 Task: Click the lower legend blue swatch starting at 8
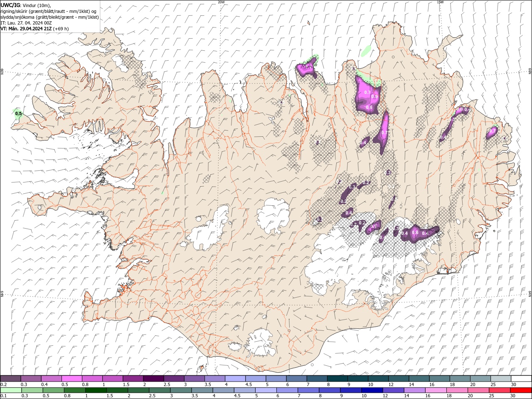(329, 390)
